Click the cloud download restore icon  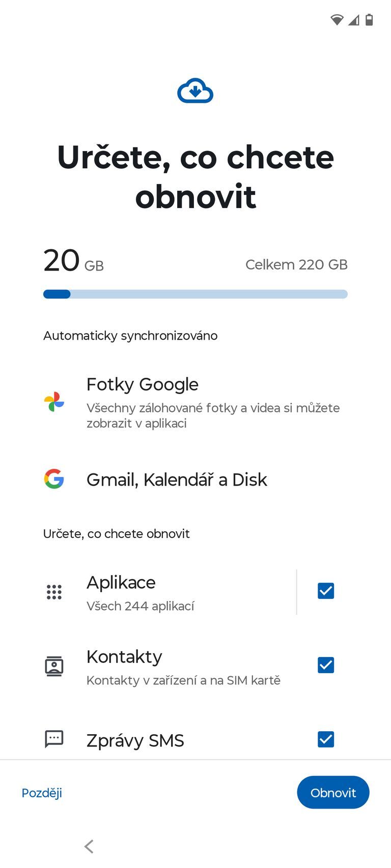click(195, 91)
